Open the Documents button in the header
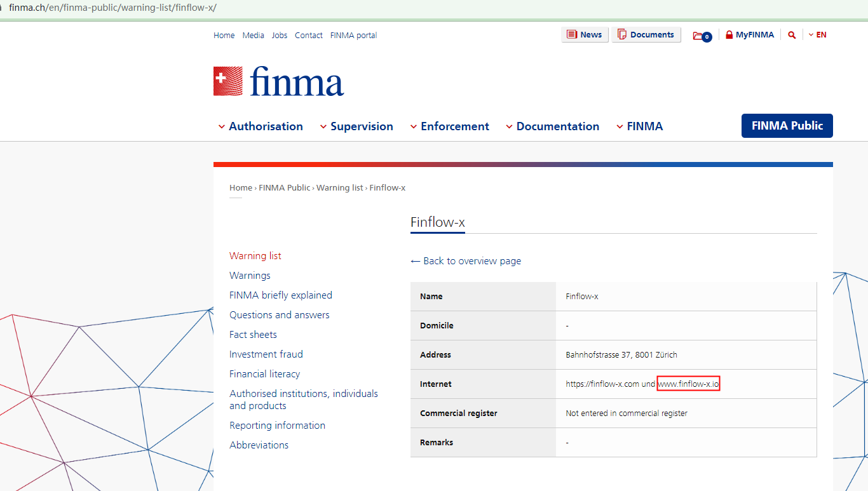 coord(646,35)
